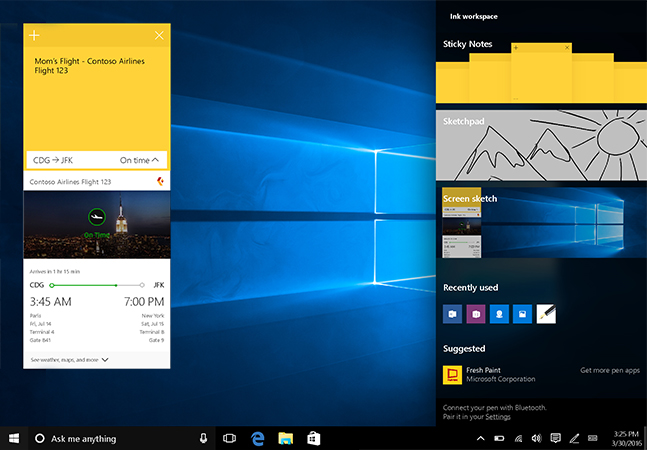Launch Microsoft Edge from taskbar
Image resolution: width=647 pixels, height=450 pixels.
click(x=257, y=438)
